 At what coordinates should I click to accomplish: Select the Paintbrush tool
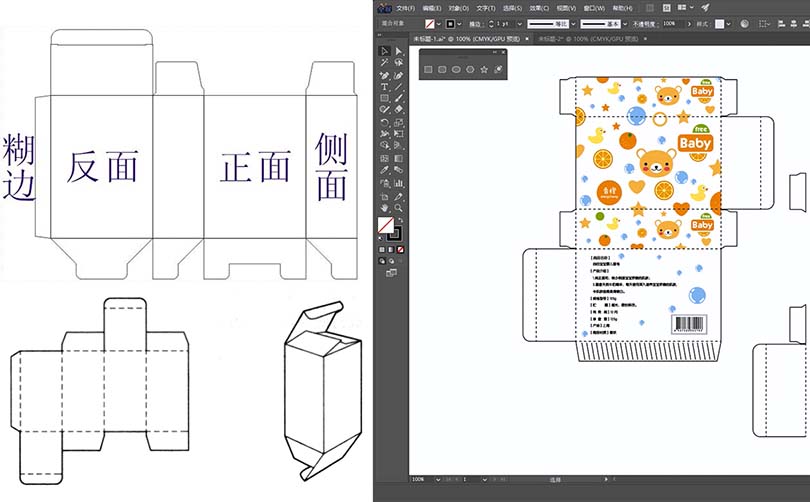pos(398,98)
